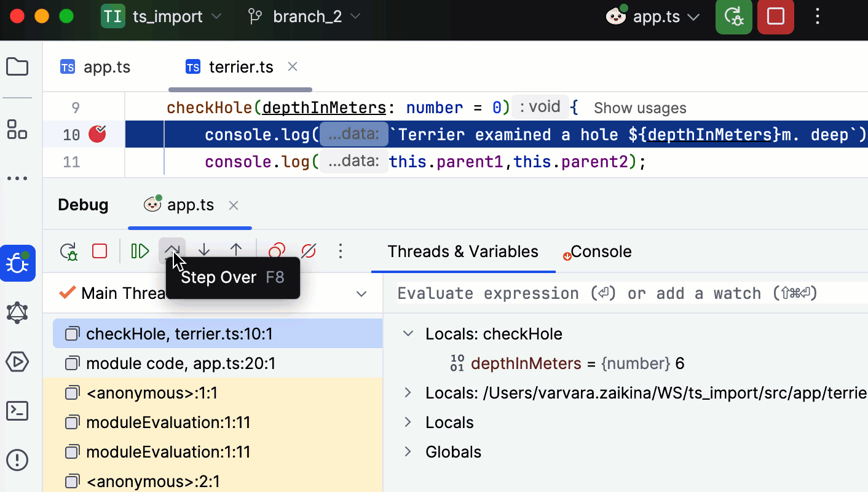Resume program execution in debug toolbar
868x492 pixels.
click(x=140, y=251)
